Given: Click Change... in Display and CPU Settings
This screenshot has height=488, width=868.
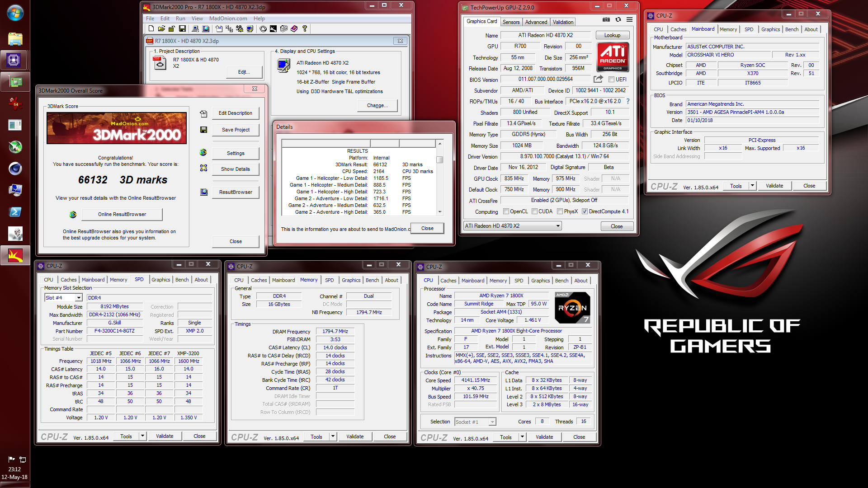Looking at the screenshot, I should [x=377, y=105].
